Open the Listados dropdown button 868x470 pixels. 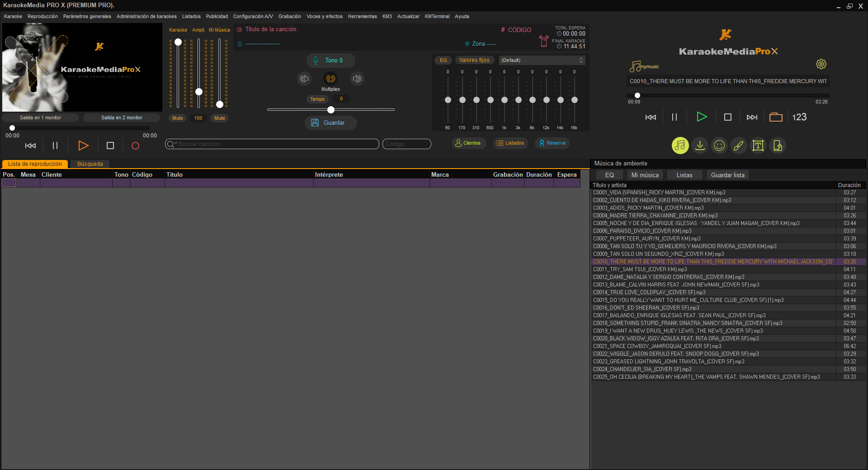510,143
